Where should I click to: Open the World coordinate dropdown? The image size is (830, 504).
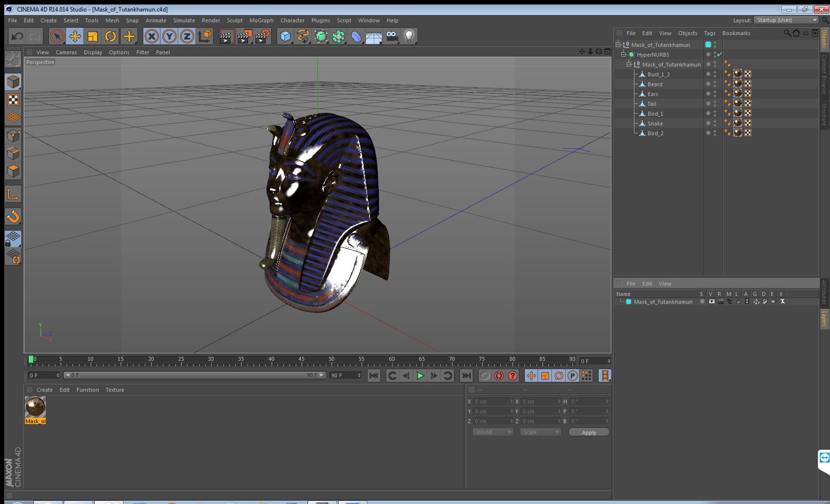tap(493, 432)
